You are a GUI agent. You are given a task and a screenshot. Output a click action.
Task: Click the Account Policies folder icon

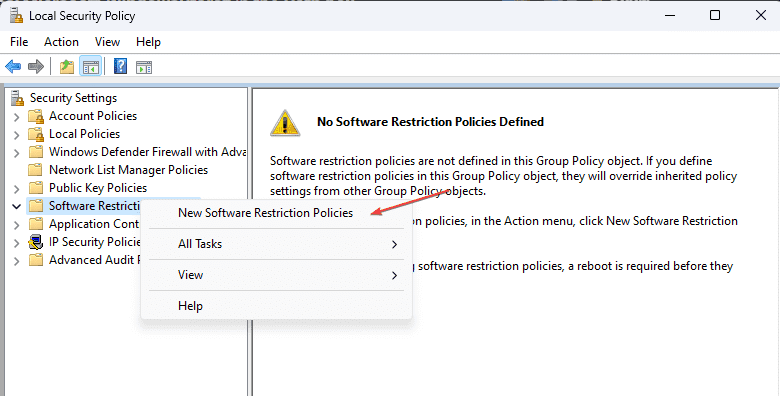click(36, 116)
